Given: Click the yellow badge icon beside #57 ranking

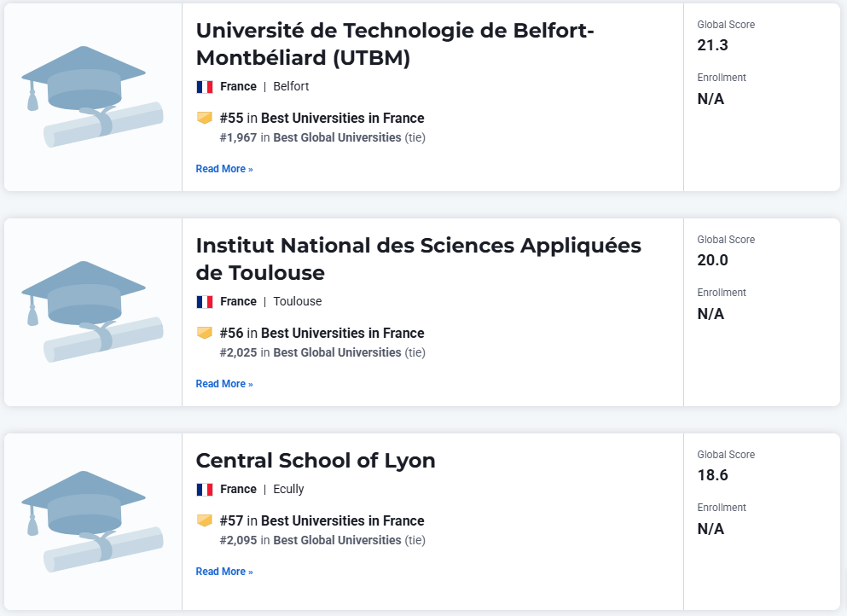Looking at the screenshot, I should click(205, 520).
